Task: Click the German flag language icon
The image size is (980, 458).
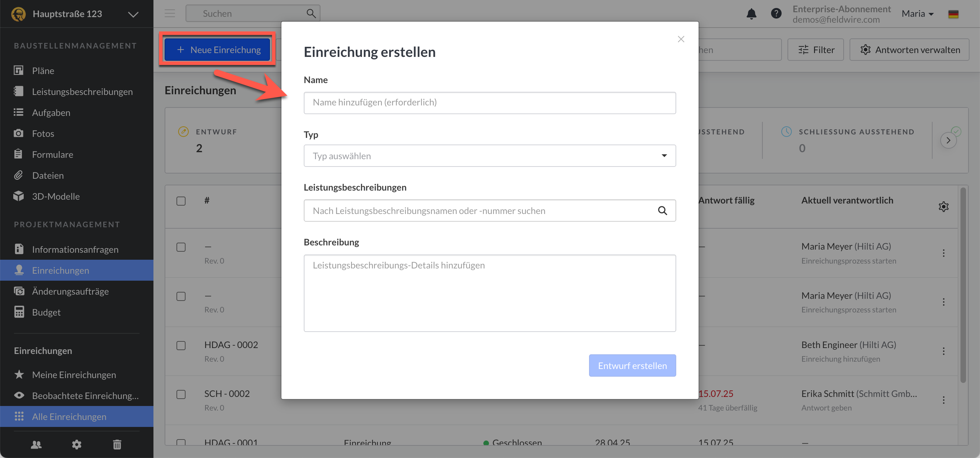Action: tap(953, 14)
